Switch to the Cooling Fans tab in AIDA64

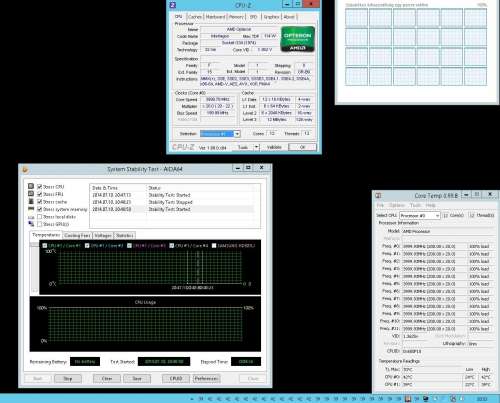(x=77, y=236)
